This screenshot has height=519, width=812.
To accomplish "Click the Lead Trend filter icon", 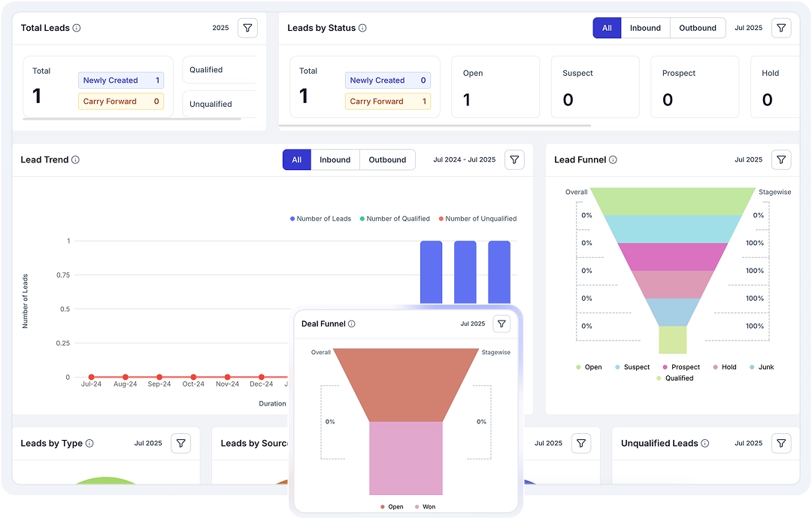I will [514, 159].
